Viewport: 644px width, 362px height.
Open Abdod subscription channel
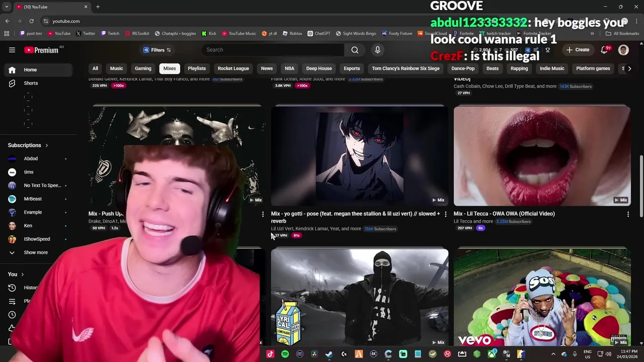[x=38, y=158]
